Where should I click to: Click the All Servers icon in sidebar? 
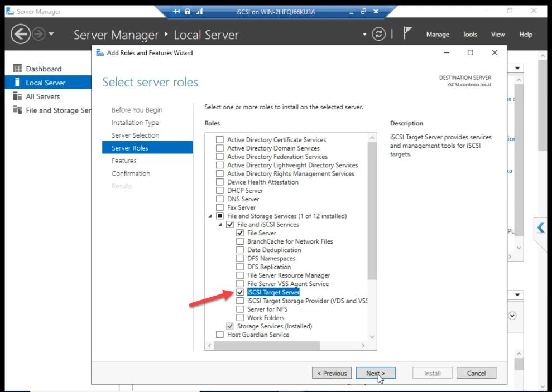[x=17, y=96]
